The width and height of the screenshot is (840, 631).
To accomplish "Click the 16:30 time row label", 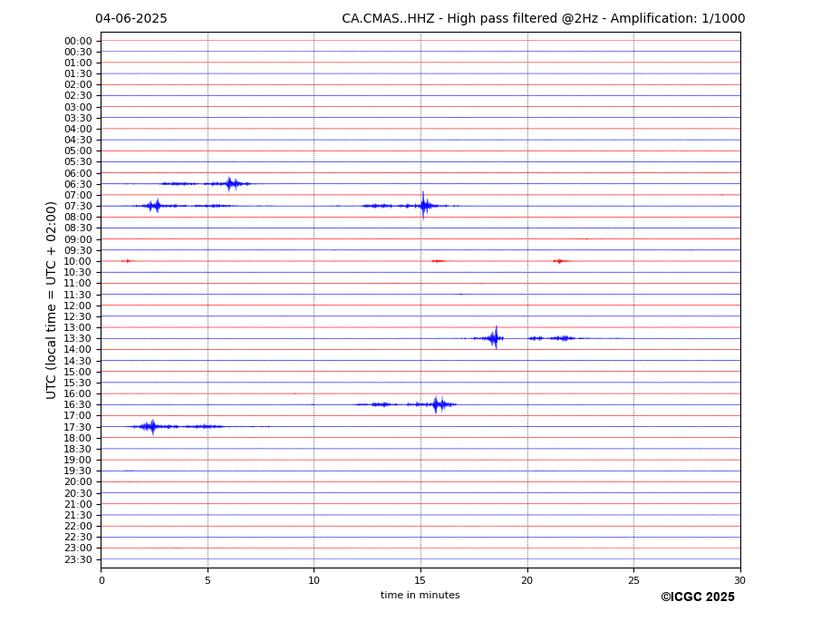I will [x=78, y=404].
